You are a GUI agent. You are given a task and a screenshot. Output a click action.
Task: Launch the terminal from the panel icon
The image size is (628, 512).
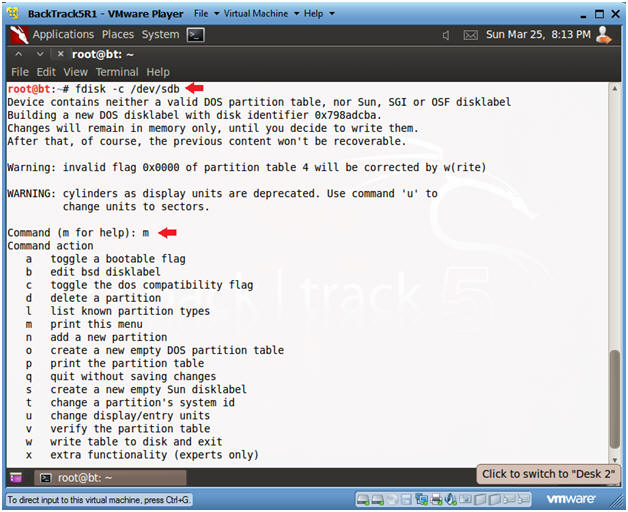click(x=195, y=35)
